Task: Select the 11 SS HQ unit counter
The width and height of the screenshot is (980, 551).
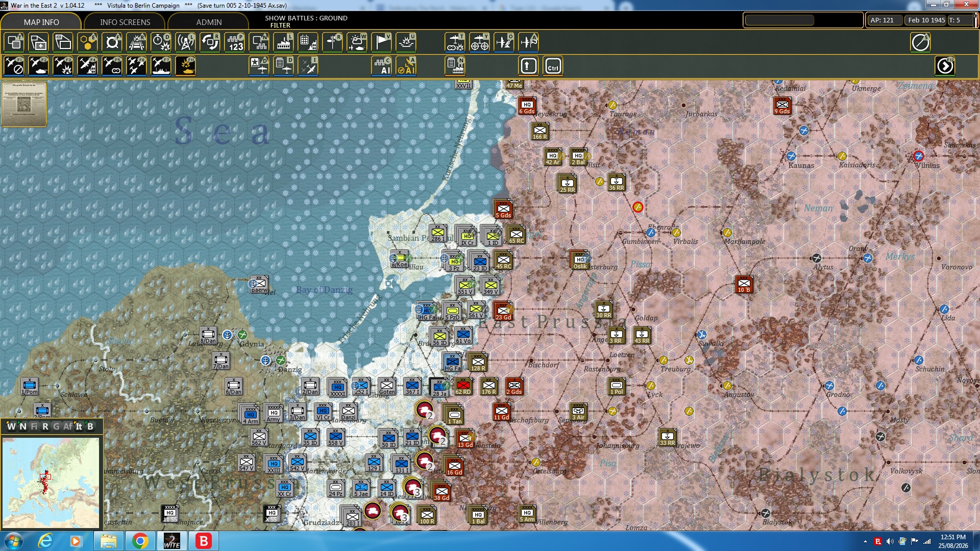Action: coord(170,514)
